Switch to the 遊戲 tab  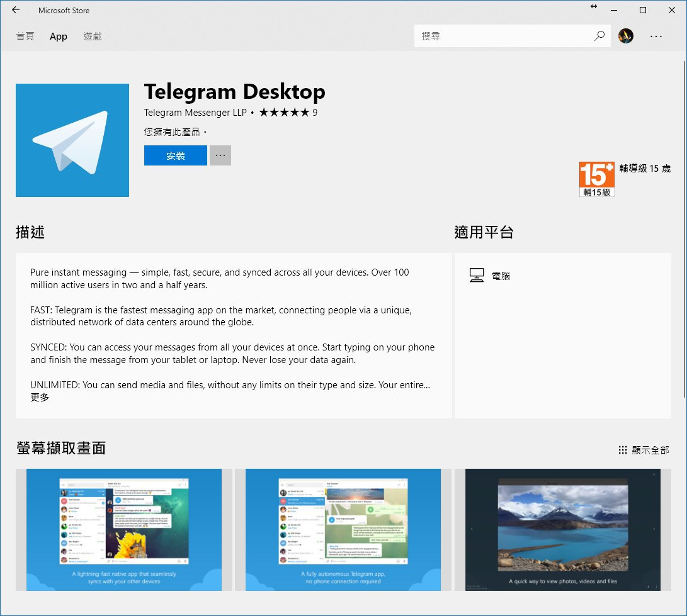(x=92, y=36)
